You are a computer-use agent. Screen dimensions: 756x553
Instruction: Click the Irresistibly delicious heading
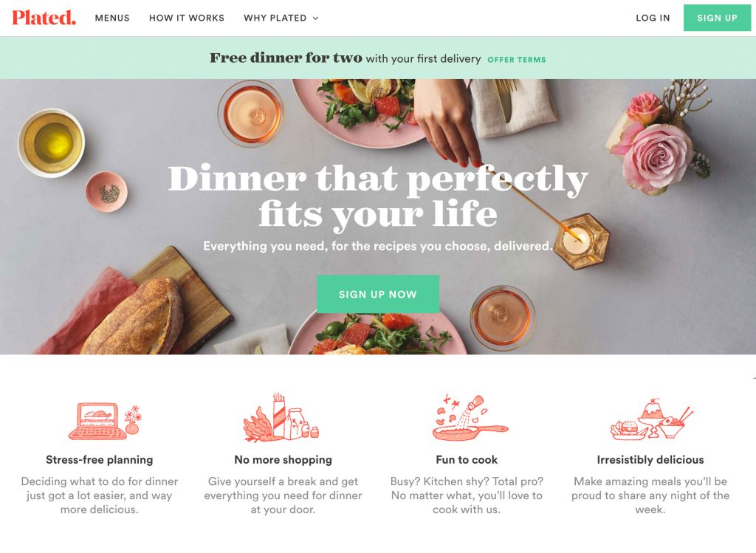pos(650,460)
